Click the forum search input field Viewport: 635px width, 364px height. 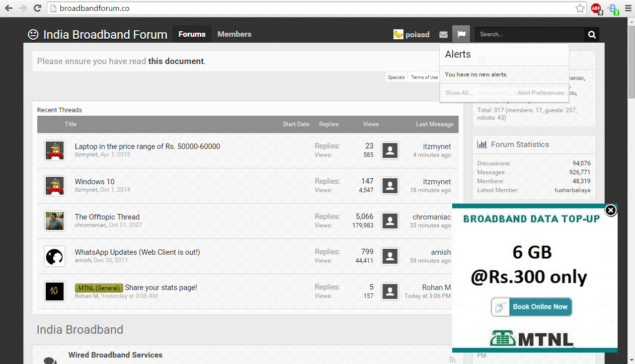click(529, 34)
